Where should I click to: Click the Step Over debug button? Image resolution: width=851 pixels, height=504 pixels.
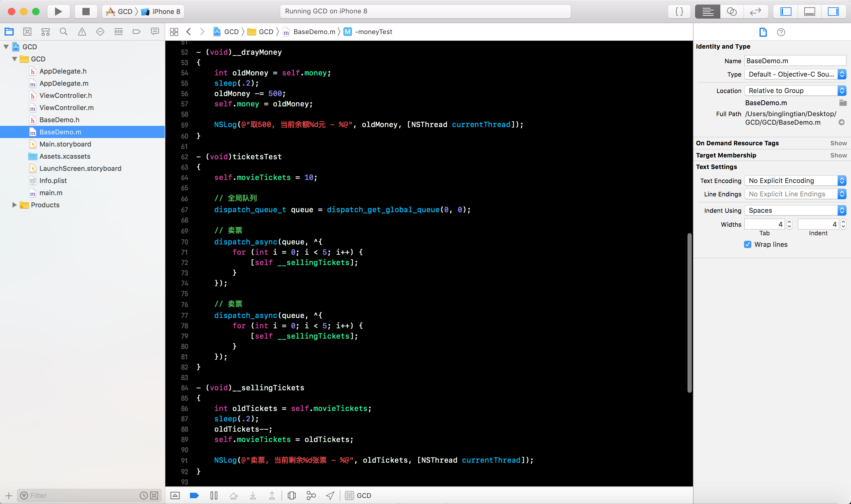(234, 495)
